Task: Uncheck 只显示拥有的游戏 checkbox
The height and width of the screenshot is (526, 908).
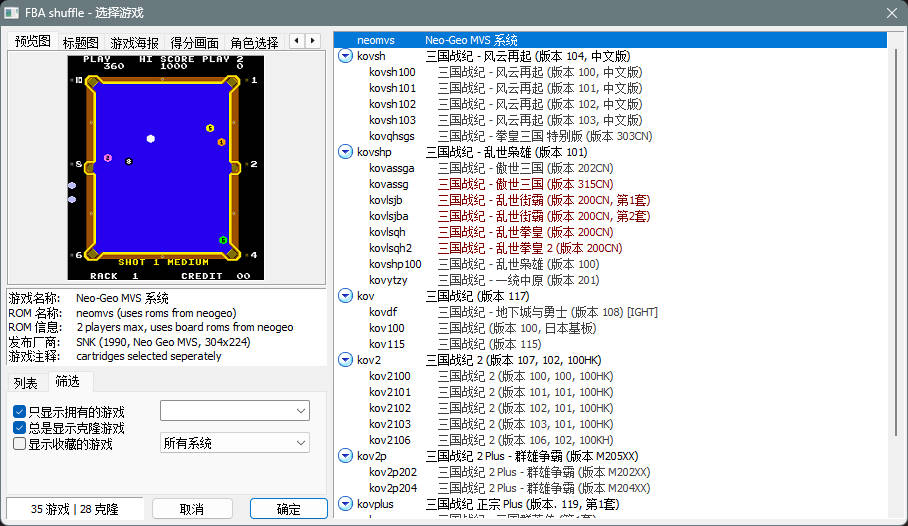Action: point(19,412)
